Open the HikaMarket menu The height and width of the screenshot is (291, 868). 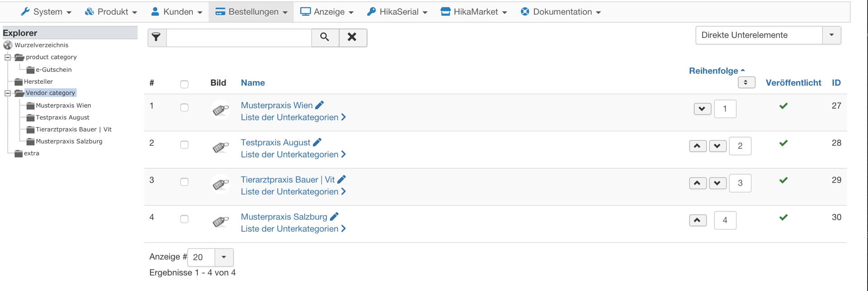[474, 12]
